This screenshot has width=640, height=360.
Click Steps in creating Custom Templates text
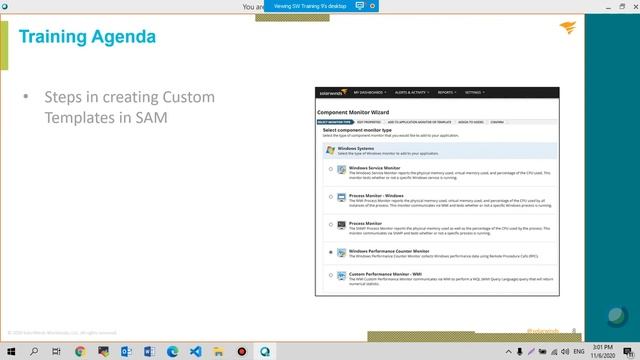(129, 107)
